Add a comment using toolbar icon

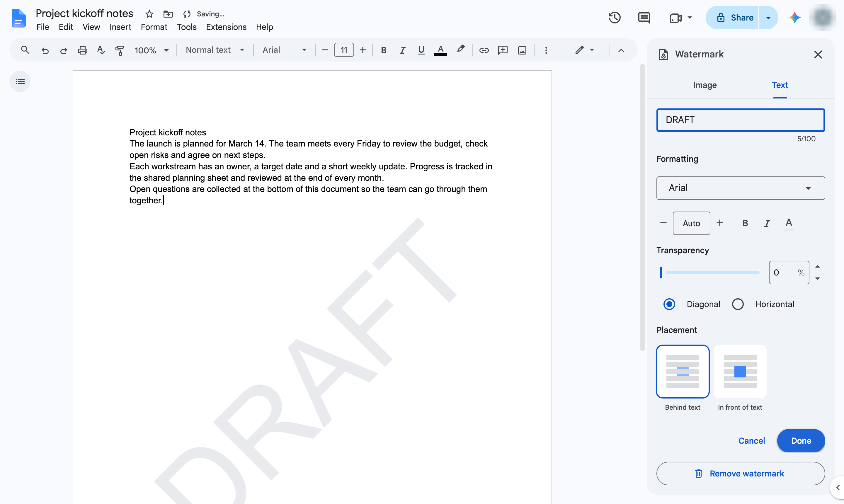[503, 50]
